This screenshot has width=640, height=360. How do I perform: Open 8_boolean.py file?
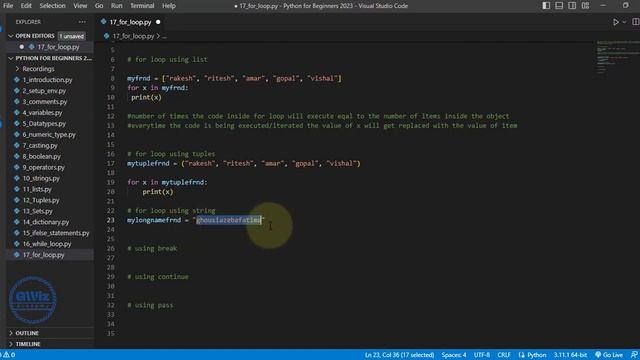[42, 156]
